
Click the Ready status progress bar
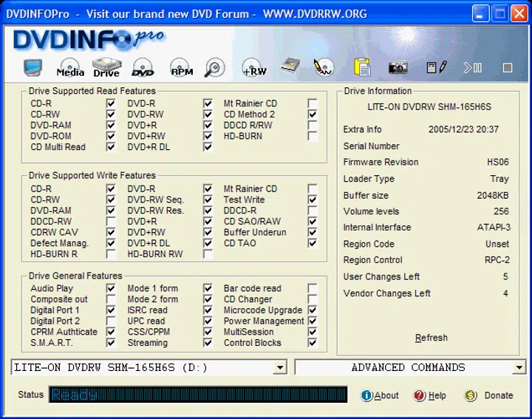coord(198,395)
